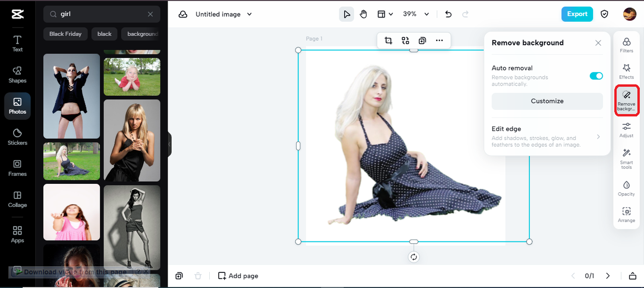The image size is (644, 288).
Task: Click the Remove background tool
Action: 626,101
